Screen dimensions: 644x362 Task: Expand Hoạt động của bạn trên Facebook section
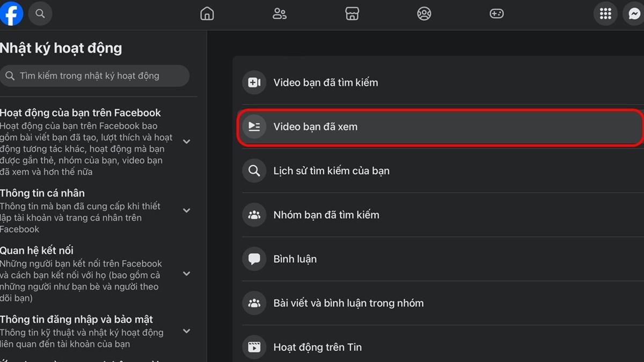[187, 142]
